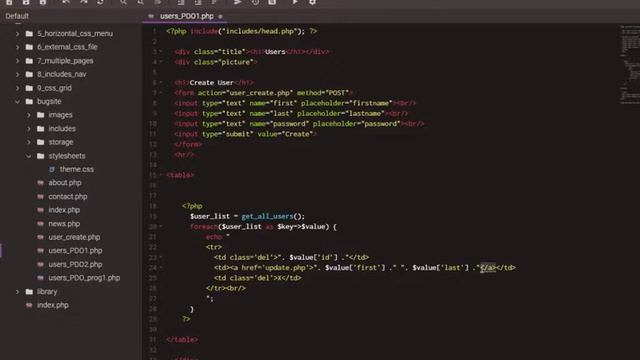Click the folder icon beside storage
The height and width of the screenshot is (360, 640).
(x=40, y=142)
